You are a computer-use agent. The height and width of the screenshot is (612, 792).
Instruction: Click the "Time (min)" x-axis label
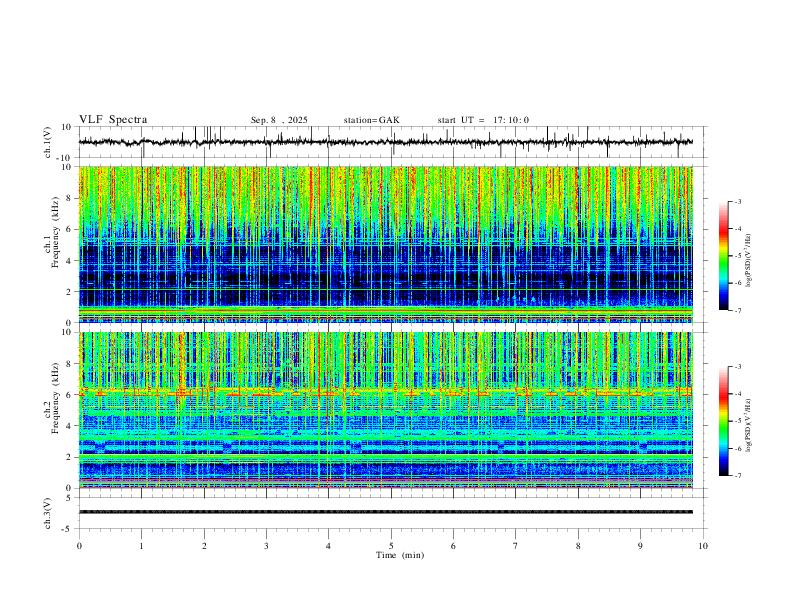pos(400,555)
